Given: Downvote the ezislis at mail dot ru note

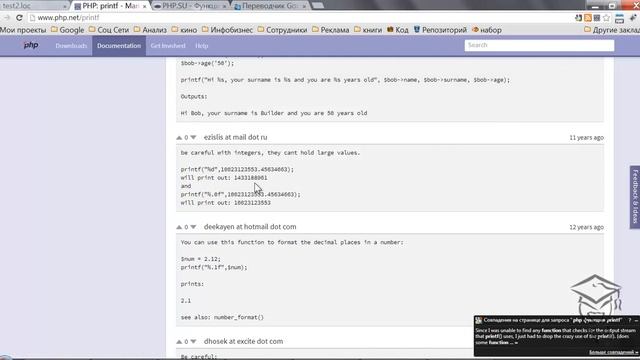Looking at the screenshot, I should [193, 138].
